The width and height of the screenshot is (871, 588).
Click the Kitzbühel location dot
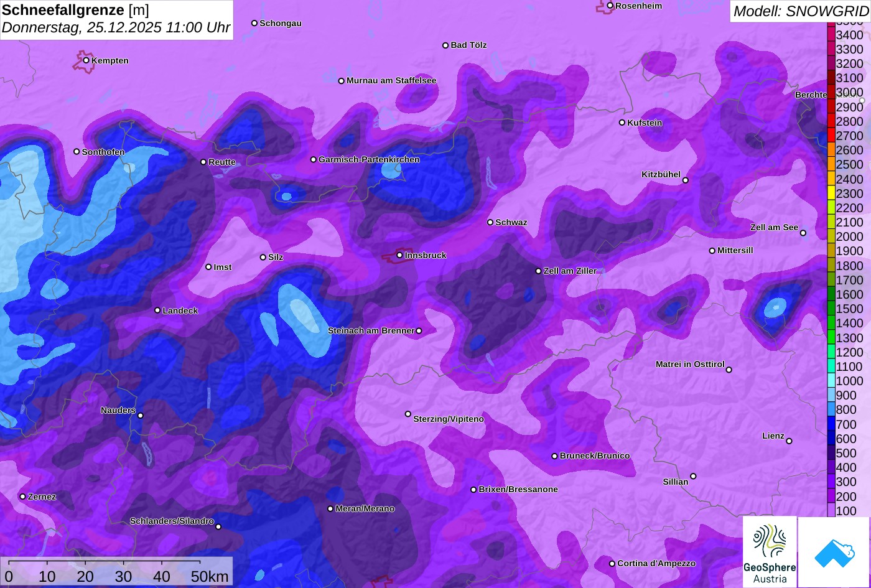point(686,180)
